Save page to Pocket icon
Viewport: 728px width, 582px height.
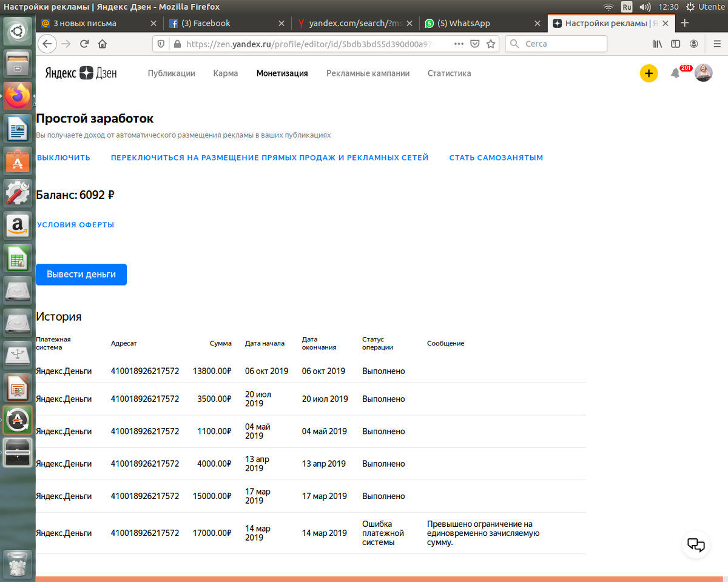(476, 44)
